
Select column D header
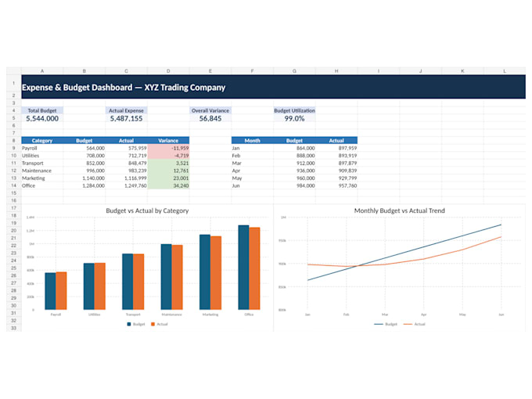[168, 71]
